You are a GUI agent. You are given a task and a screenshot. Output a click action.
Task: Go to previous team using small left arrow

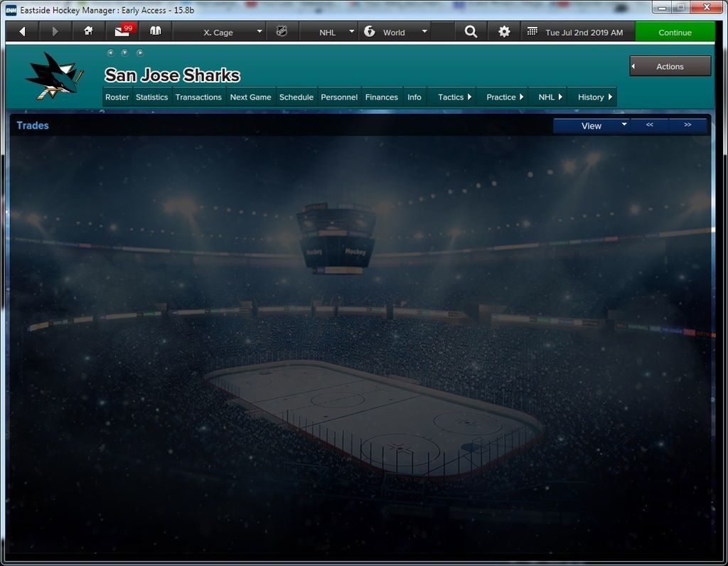tap(110, 53)
